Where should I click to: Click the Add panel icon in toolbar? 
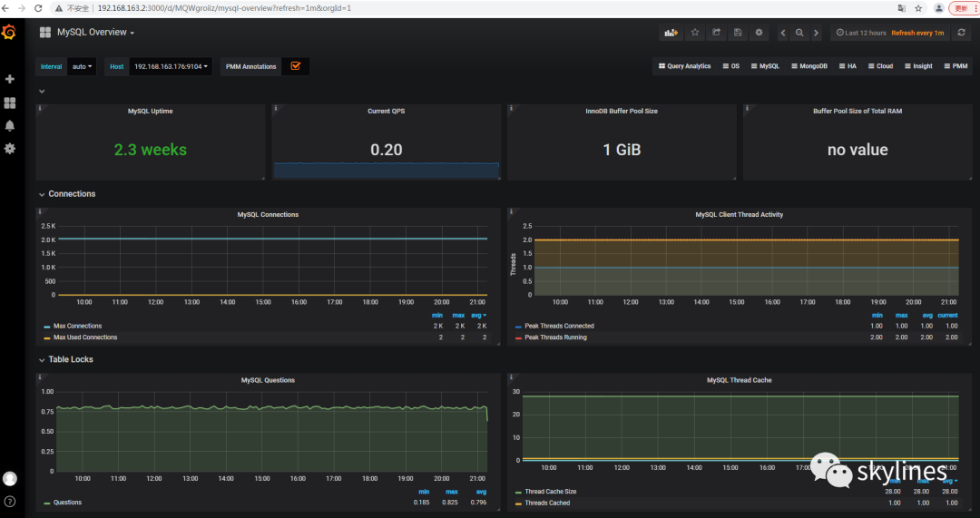671,33
